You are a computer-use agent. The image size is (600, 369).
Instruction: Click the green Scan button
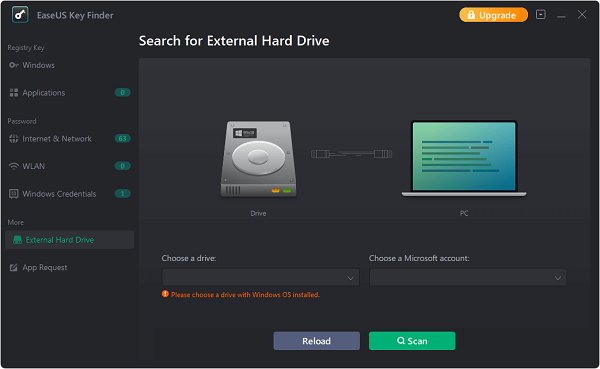click(x=412, y=341)
